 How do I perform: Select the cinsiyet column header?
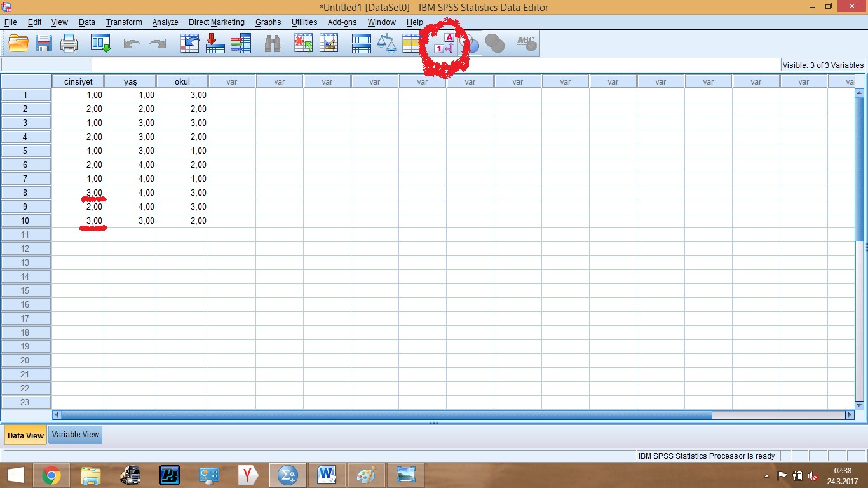click(x=78, y=81)
